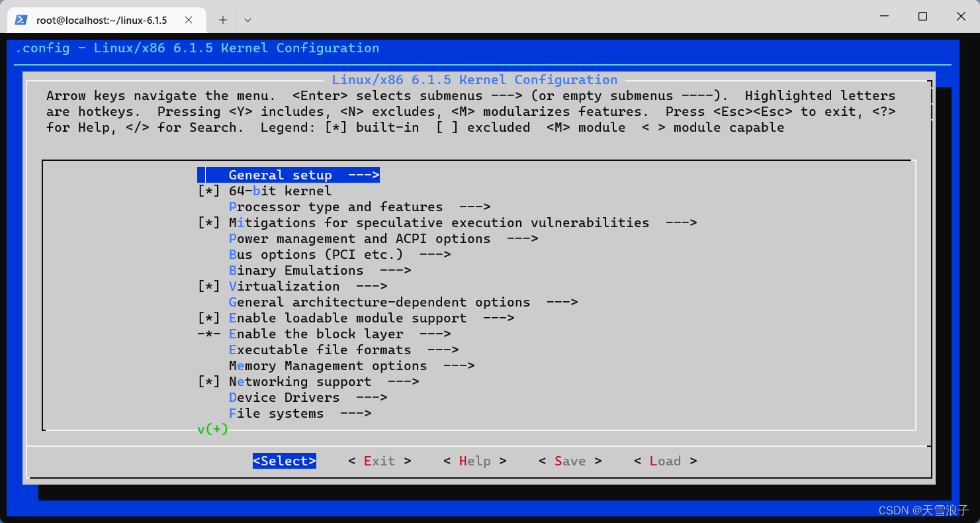Activate the < Help > button
The height and width of the screenshot is (523, 980).
[475, 461]
